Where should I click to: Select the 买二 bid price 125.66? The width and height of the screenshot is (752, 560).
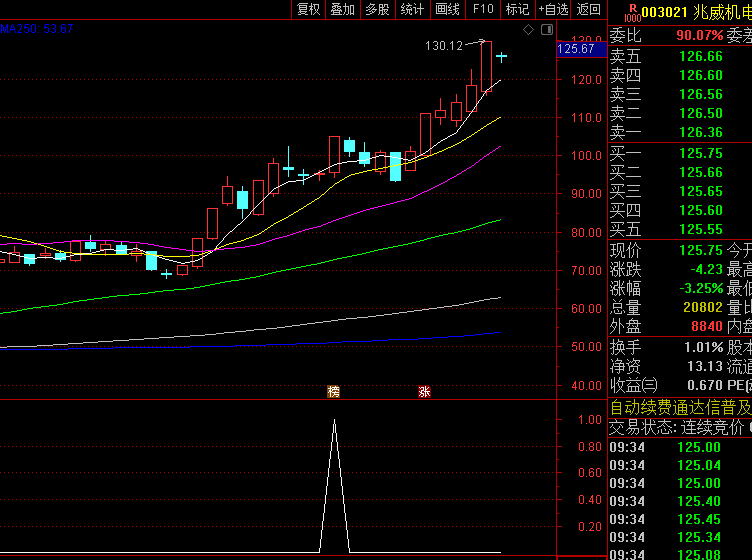click(701, 173)
